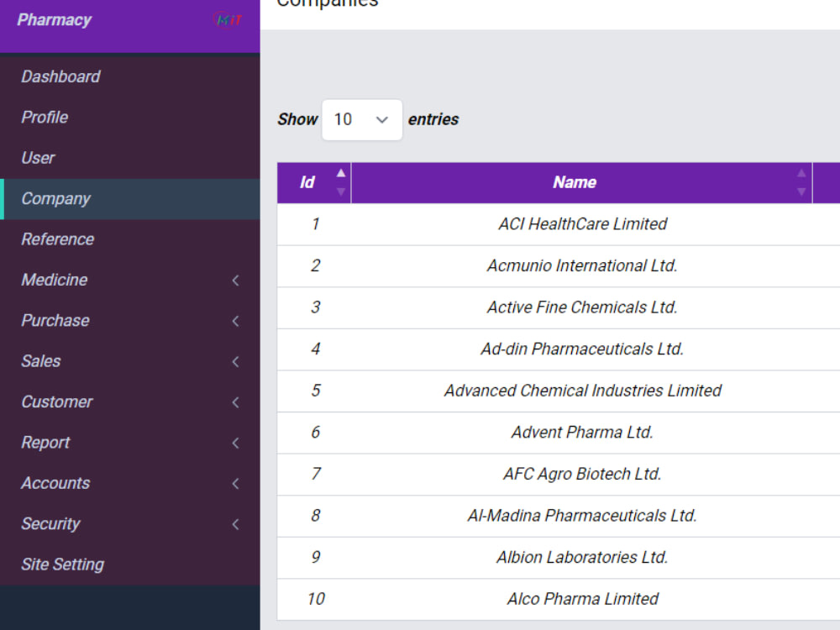Click Id cell 10
This screenshot has width=840, height=630.
pos(315,599)
